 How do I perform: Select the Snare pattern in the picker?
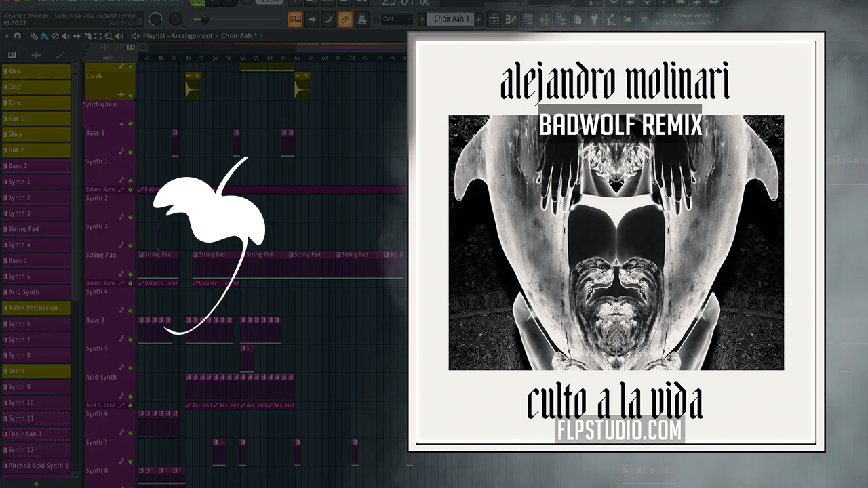36,371
